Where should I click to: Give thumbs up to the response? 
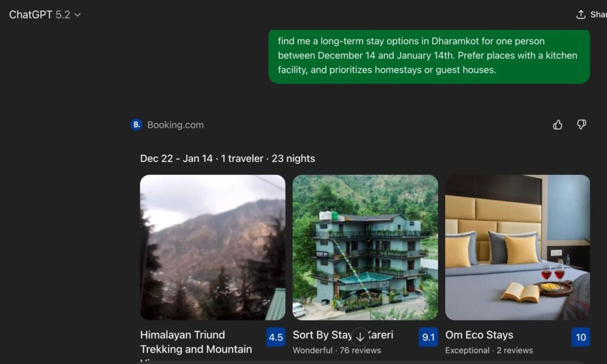click(557, 124)
